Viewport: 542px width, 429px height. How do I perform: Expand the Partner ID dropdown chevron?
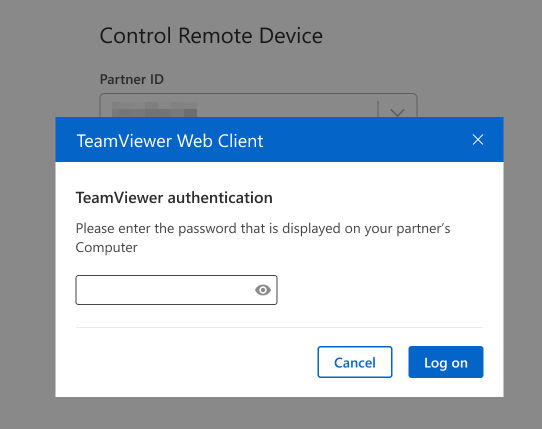397,111
